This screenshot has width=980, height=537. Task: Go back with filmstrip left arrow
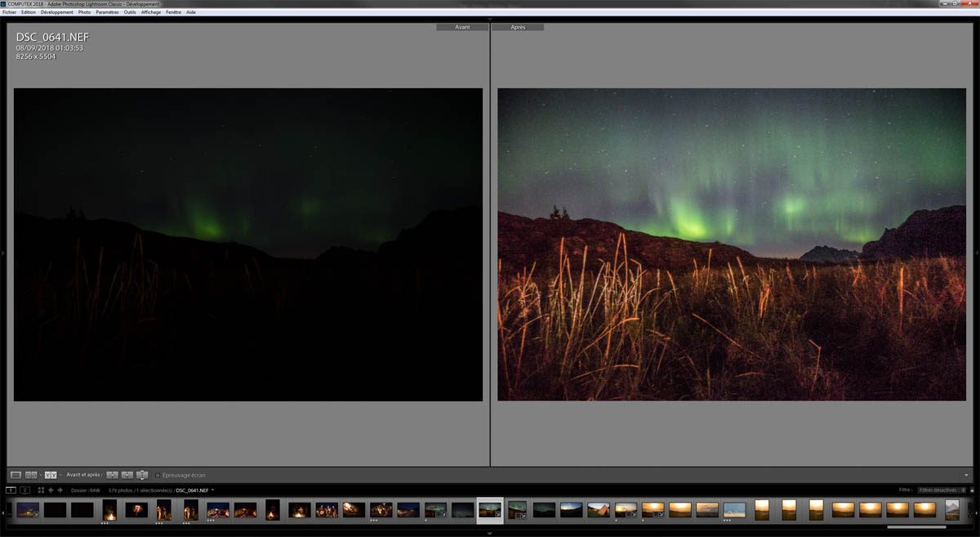[51, 490]
